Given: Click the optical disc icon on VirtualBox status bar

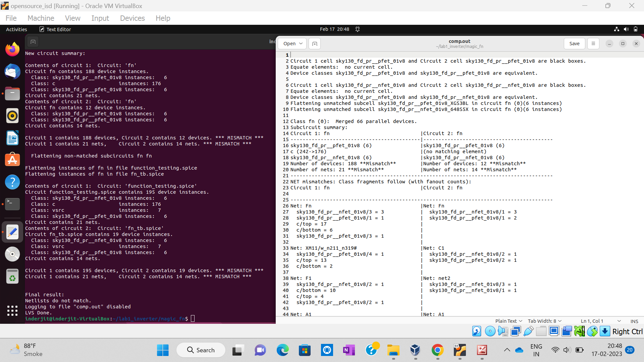Looking at the screenshot, I should [x=490, y=331].
